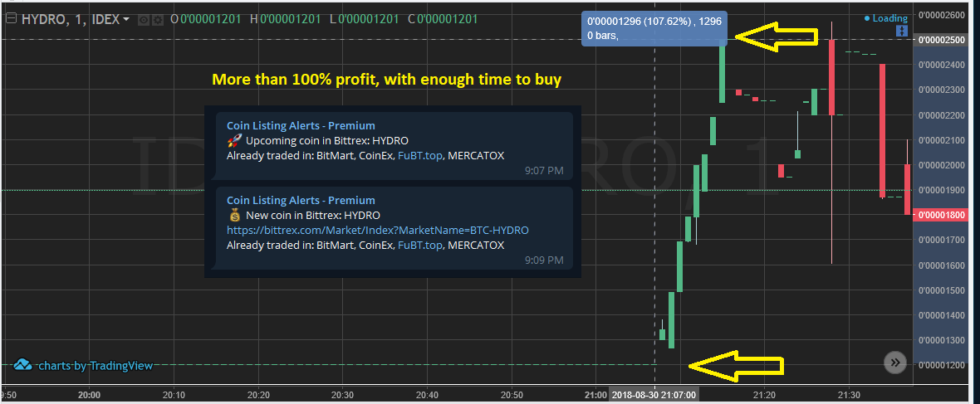Image resolution: width=980 pixels, height=404 pixels.
Task: Open FuBT.top link in Upcoming coin message
Action: point(419,155)
